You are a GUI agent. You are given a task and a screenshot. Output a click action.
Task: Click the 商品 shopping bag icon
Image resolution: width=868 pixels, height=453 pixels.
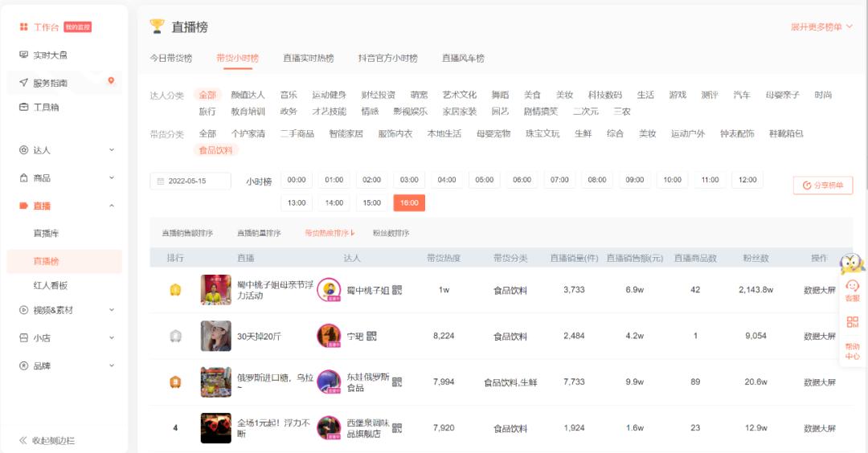(x=24, y=178)
